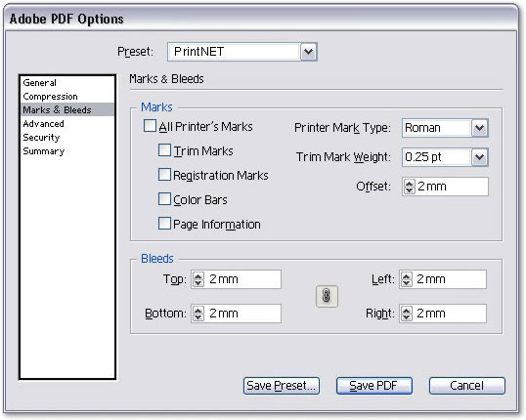The width and height of the screenshot is (526, 420).
Task: Enable Color Bars checkbox
Action: pyautogui.click(x=164, y=199)
